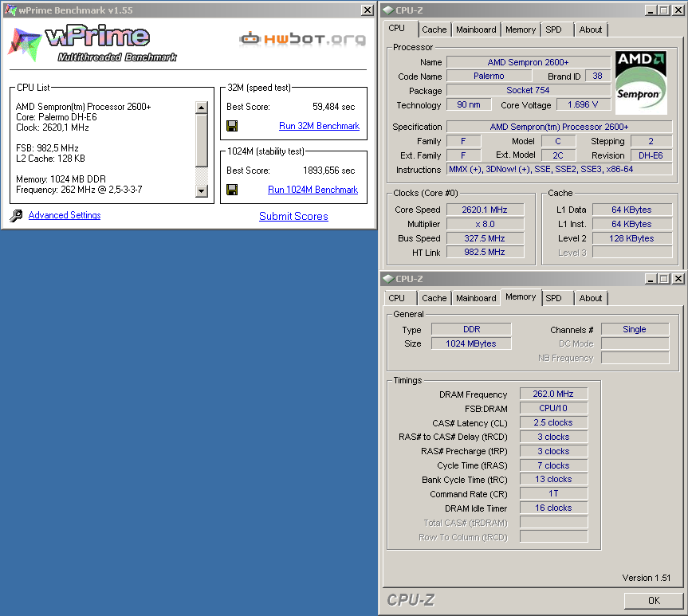688x616 pixels.
Task: Open Mainboard tab in top CPU-Z window
Action: pyautogui.click(x=476, y=29)
